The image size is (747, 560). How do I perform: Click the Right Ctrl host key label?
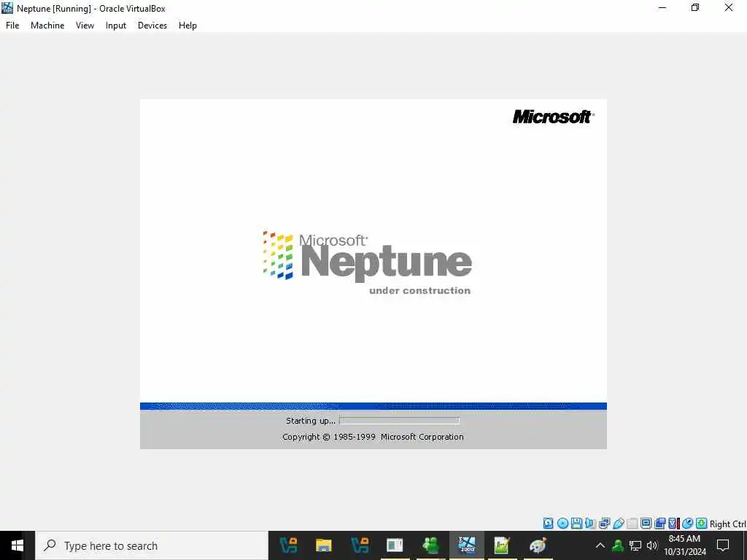tap(727, 524)
